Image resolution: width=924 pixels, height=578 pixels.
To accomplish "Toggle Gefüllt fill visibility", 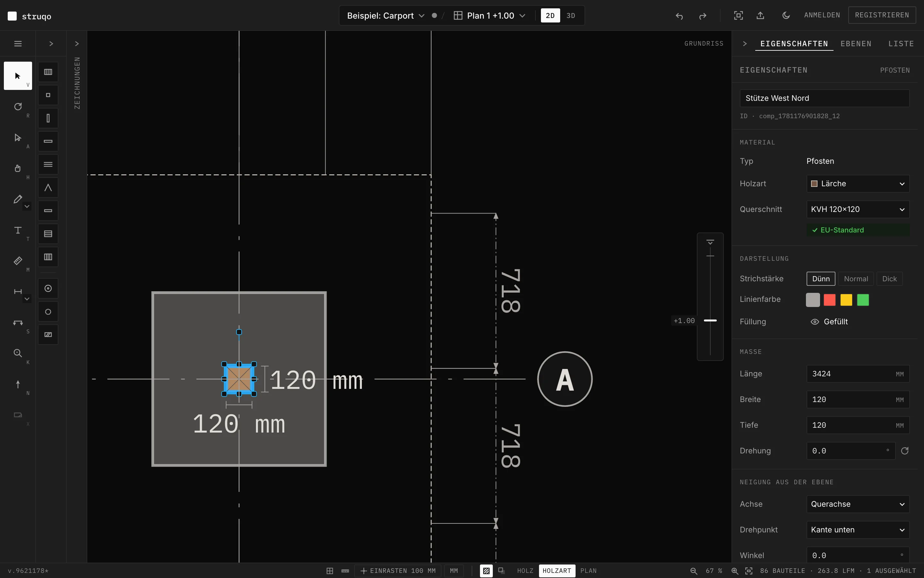I will point(829,322).
